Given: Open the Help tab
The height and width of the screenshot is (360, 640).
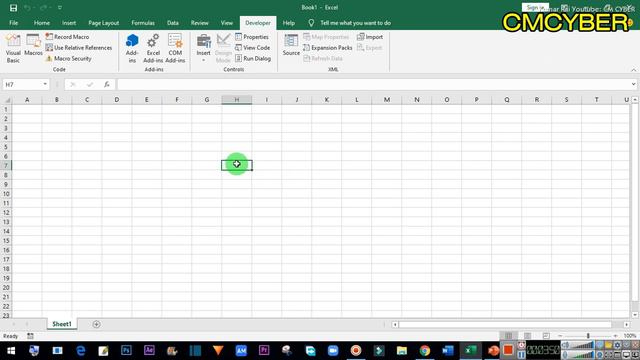Looking at the screenshot, I should point(289,23).
